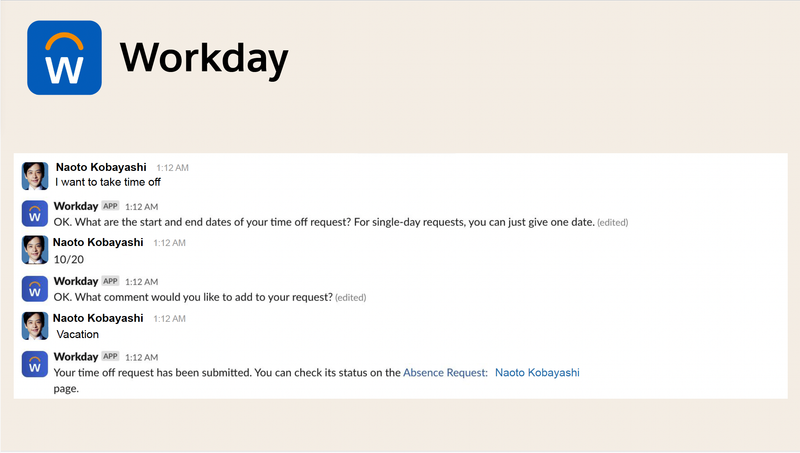Click APP badge on the request submitted message
The height and width of the screenshot is (453, 800).
point(110,356)
